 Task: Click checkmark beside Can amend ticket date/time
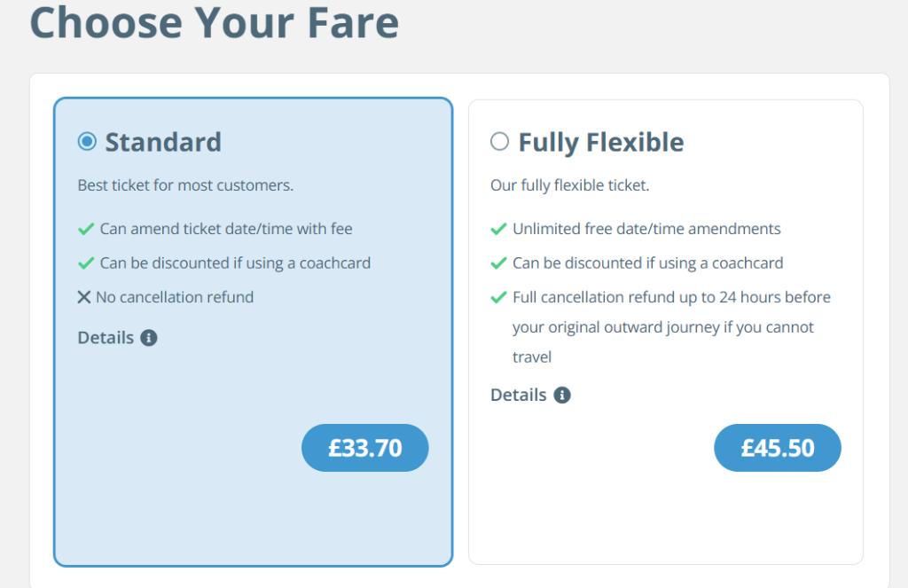point(86,229)
